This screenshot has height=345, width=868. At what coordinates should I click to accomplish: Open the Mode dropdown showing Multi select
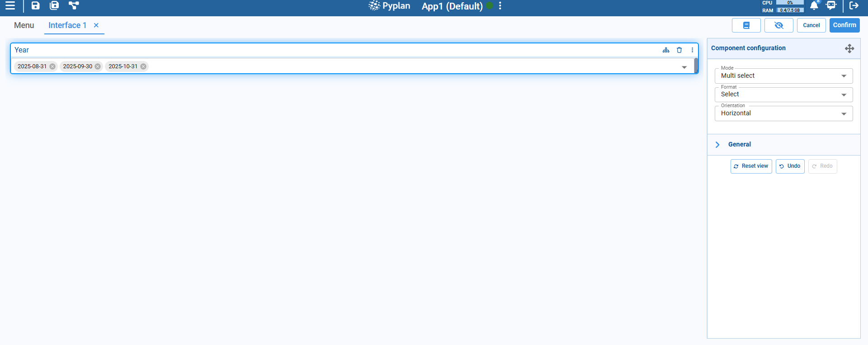pos(783,76)
